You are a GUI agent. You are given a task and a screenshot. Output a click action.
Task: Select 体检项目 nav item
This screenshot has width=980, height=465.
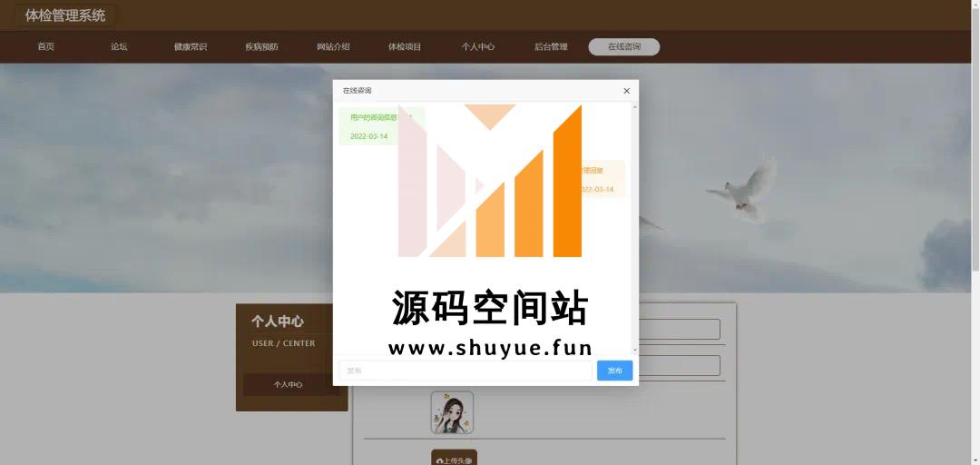pyautogui.click(x=405, y=47)
